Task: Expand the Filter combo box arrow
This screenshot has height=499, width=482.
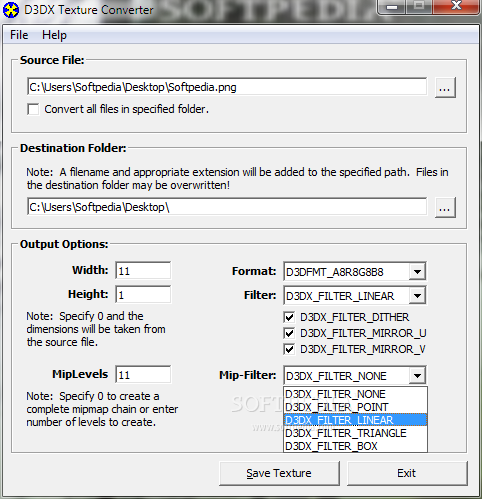Action: [417, 296]
